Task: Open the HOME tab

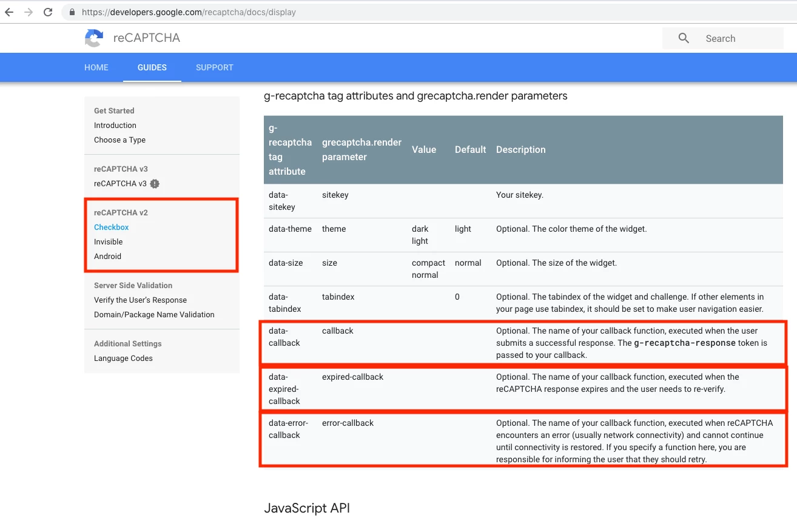Action: [96, 67]
